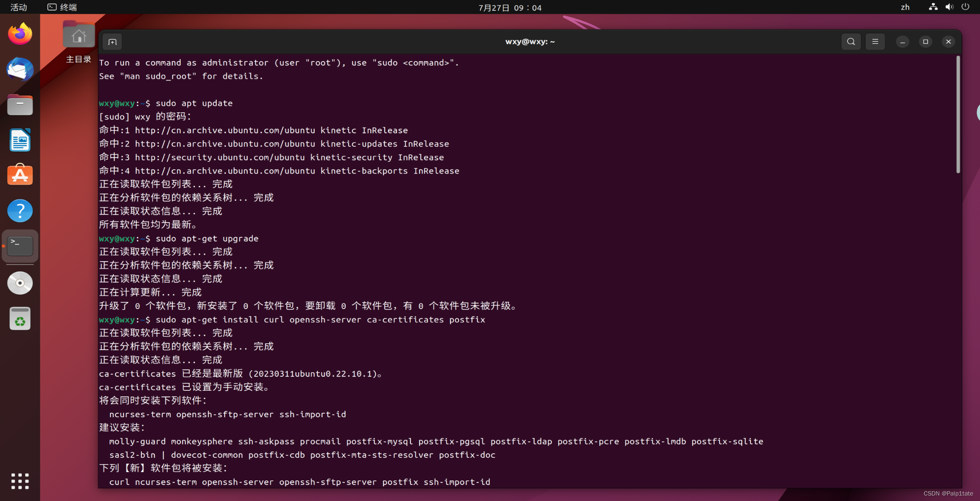Click the kinetic-updates InRelease URL
The width and height of the screenshot is (980, 501).
(x=274, y=144)
